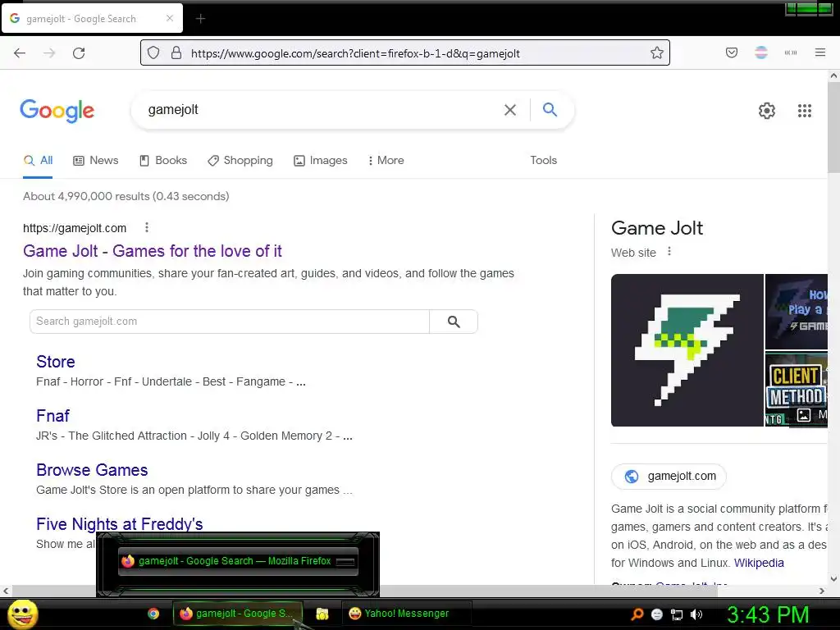Open Five Nights at Freddy's sitelink
This screenshot has height=630, width=840.
click(120, 523)
